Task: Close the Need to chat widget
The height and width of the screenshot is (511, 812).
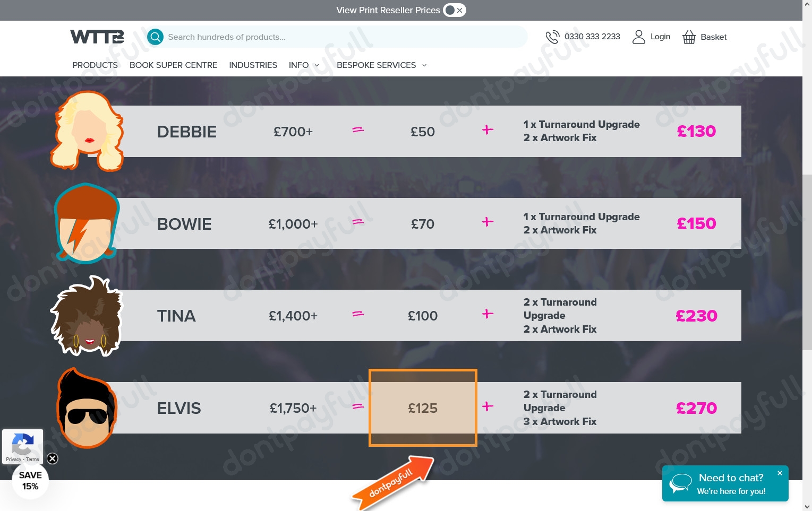Action: coord(780,473)
